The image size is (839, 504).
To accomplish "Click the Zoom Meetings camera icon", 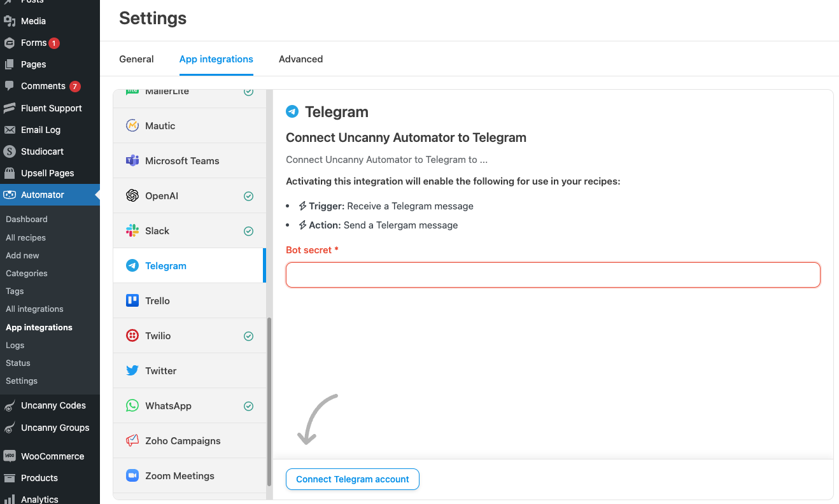I will pyautogui.click(x=132, y=475).
